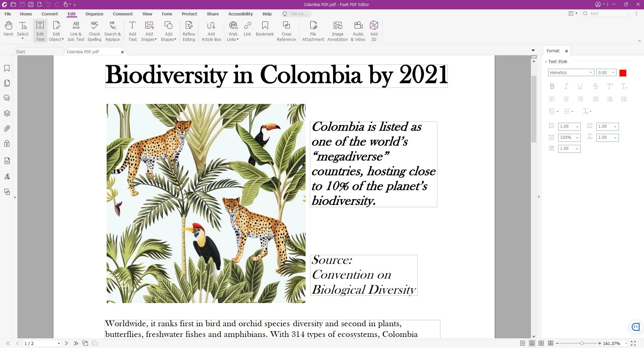644x348 pixels.
Task: Open the font color swatch picker
Action: [x=623, y=72]
